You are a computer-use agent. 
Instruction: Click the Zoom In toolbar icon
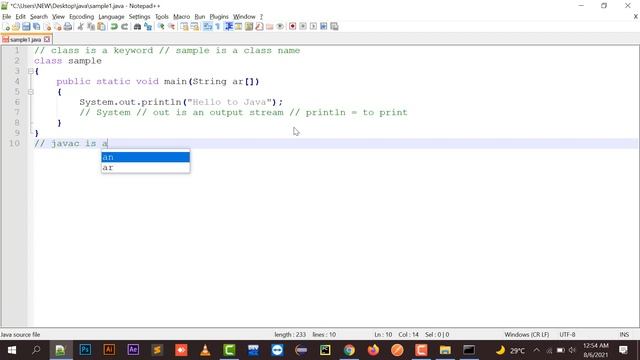[161, 27]
